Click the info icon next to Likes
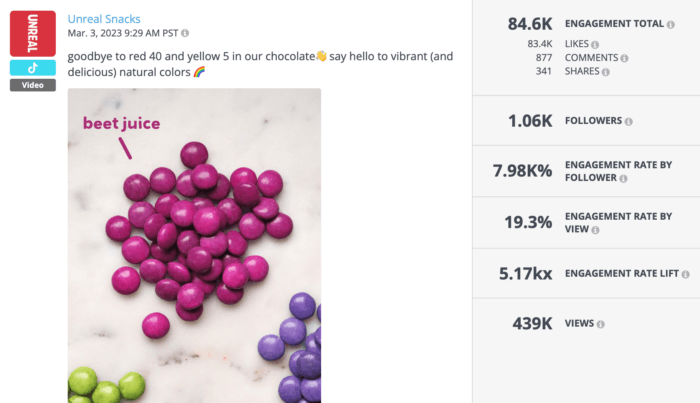Image resolution: width=700 pixels, height=403 pixels. pyautogui.click(x=595, y=45)
